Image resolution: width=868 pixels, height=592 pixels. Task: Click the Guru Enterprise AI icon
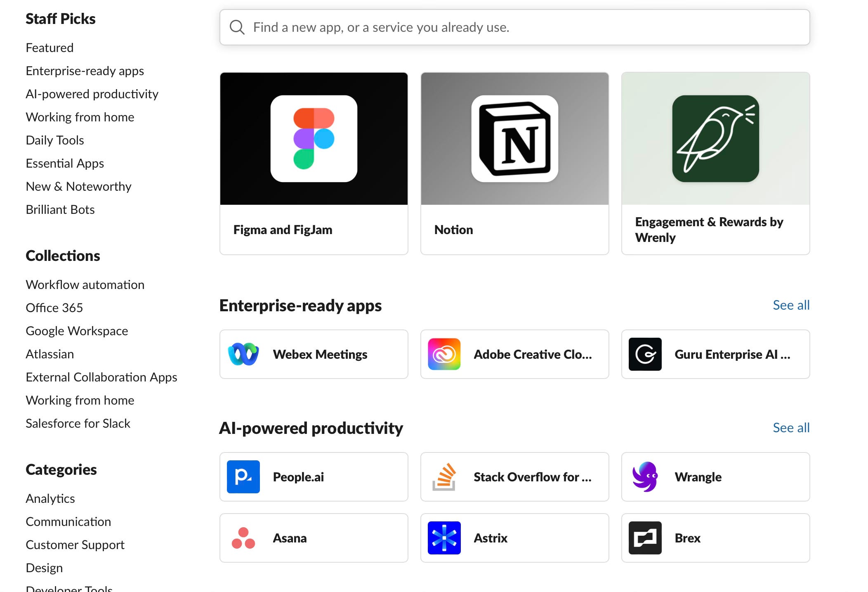coord(645,354)
